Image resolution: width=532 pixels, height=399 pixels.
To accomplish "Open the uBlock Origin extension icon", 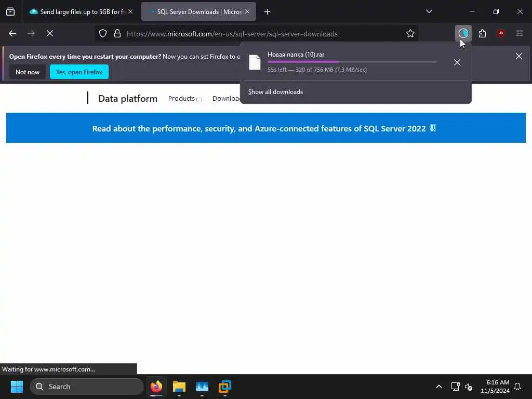I will click(x=500, y=33).
